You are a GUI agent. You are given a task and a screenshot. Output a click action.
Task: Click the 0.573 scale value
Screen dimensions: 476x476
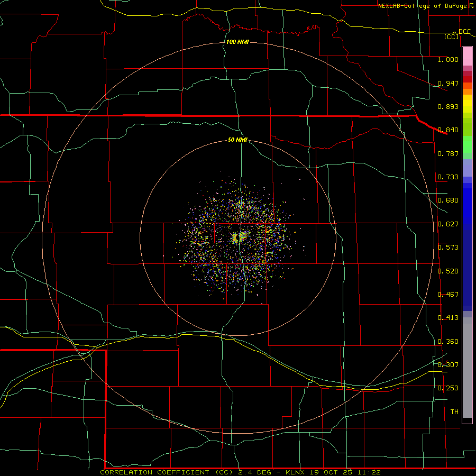point(448,248)
